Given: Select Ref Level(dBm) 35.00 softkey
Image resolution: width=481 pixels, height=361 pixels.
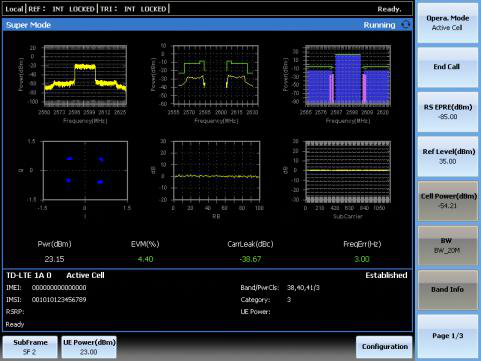Looking at the screenshot, I should click(x=447, y=156).
